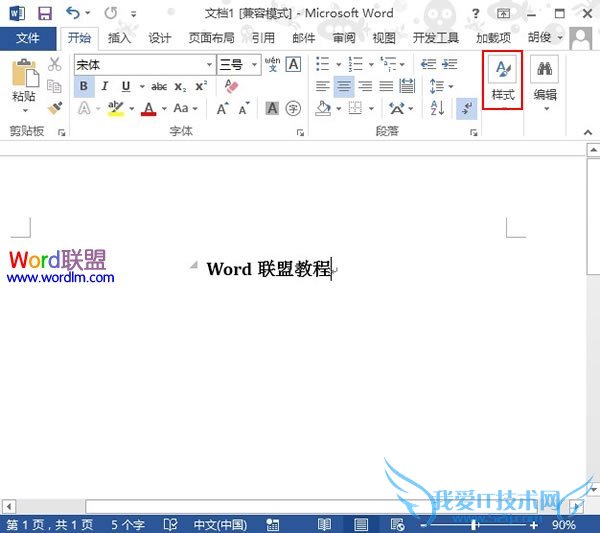
Task: Expand the bullets list dropdown arrow
Action: coord(338,65)
